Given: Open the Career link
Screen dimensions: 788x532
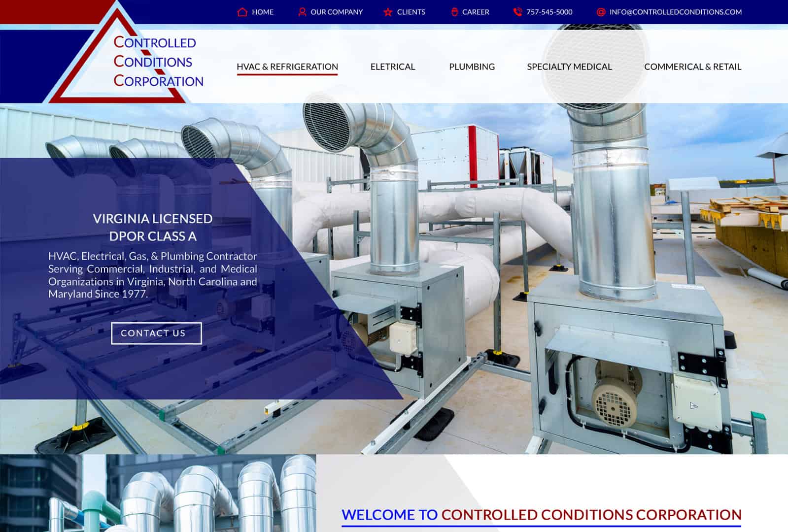Looking at the screenshot, I should point(476,12).
